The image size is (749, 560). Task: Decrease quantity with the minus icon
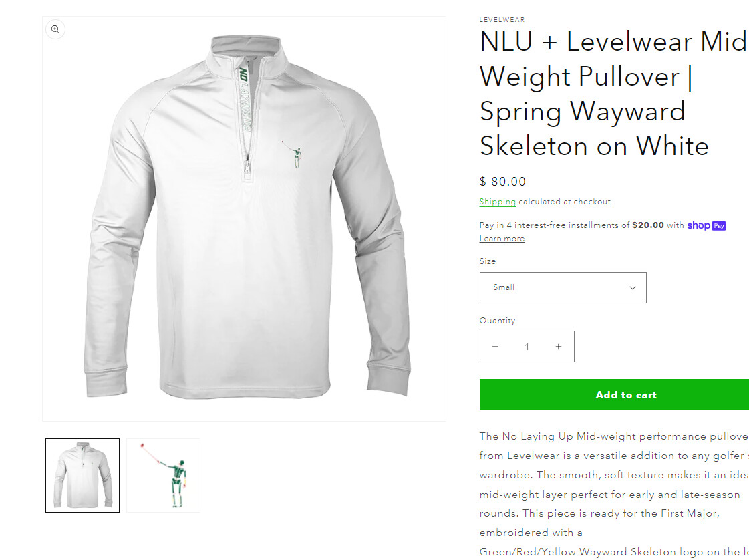pyautogui.click(x=495, y=347)
